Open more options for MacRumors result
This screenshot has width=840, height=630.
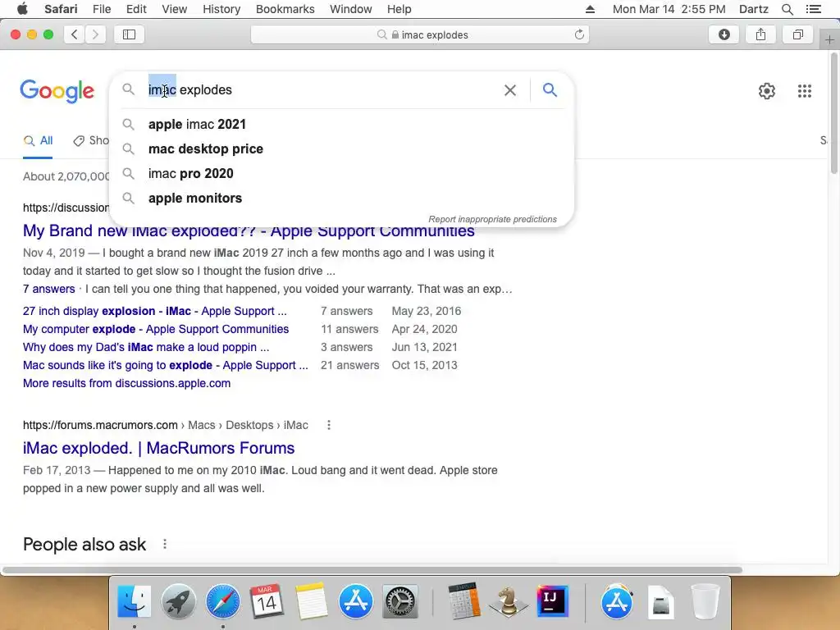pyautogui.click(x=329, y=425)
